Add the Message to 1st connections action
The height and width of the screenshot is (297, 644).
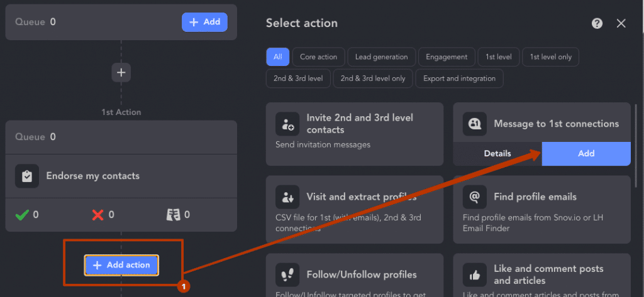pyautogui.click(x=586, y=154)
